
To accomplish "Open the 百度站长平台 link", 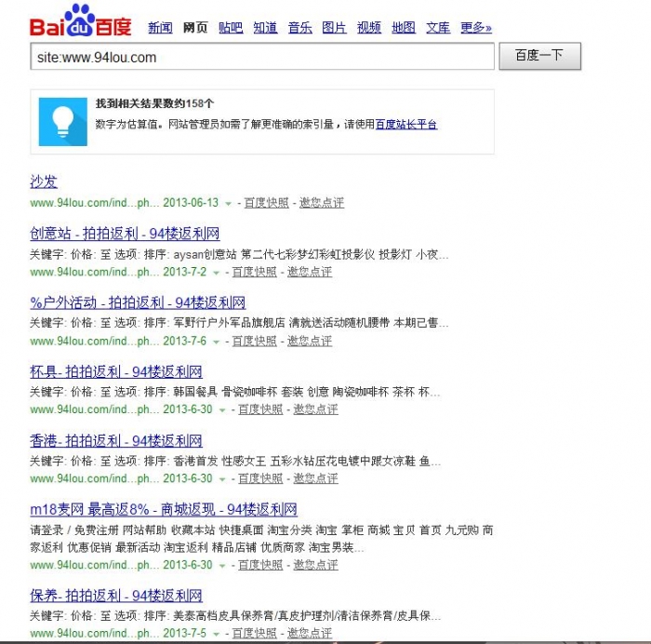I will coord(406,124).
